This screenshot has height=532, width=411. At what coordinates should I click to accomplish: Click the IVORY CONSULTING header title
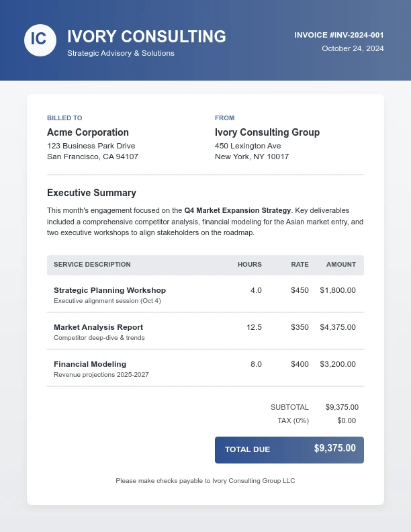pos(146,36)
